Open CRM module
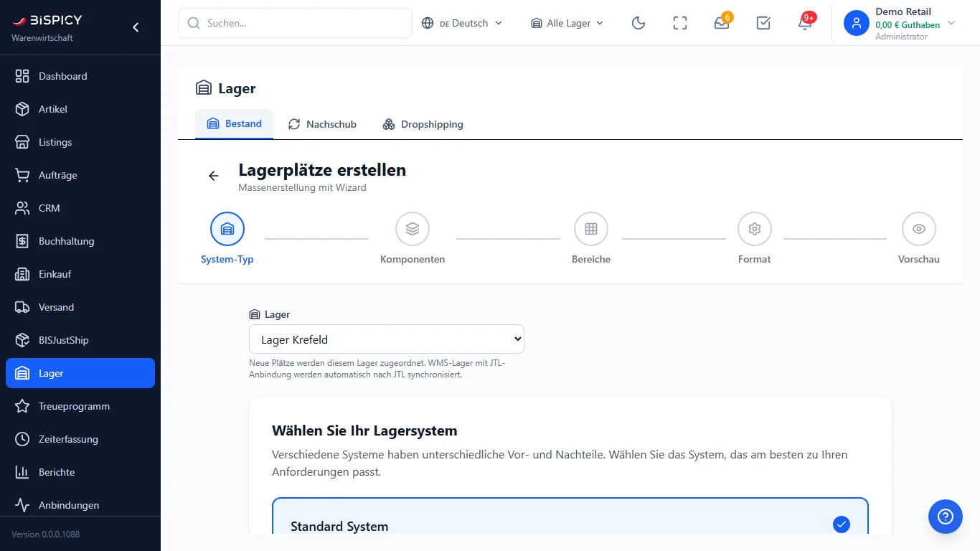The width and height of the screenshot is (980, 551). click(80, 208)
